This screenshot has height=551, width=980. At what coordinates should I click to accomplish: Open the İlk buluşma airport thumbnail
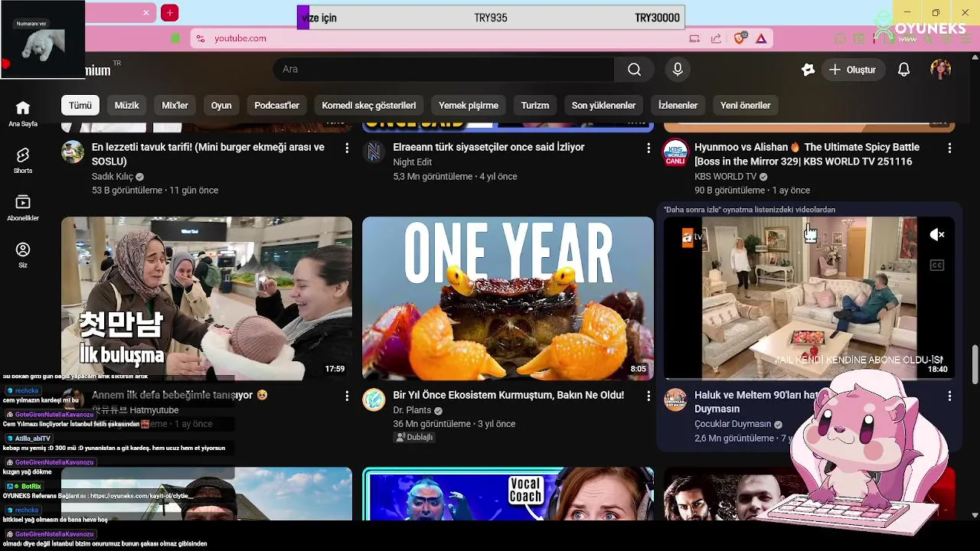click(x=207, y=298)
